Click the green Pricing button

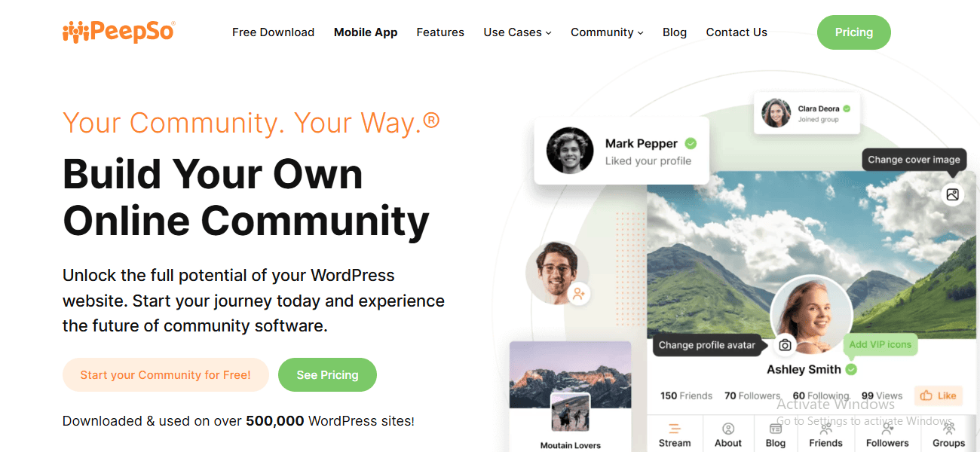click(854, 32)
